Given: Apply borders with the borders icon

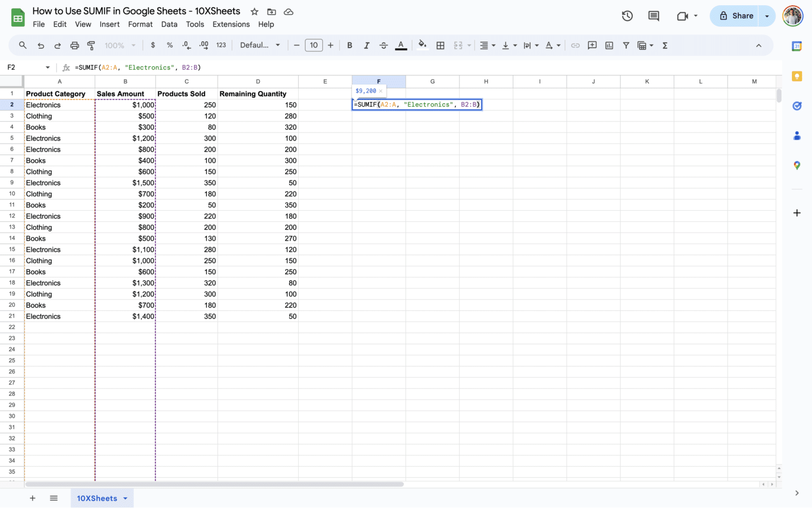Looking at the screenshot, I should pos(440,45).
